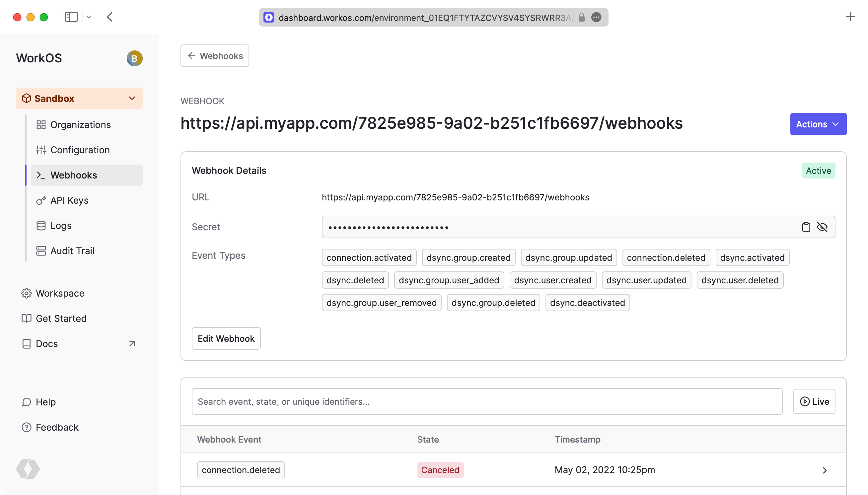Click the WorkOS logo at sidebar bottom
The width and height of the screenshot is (868, 495).
click(x=28, y=469)
